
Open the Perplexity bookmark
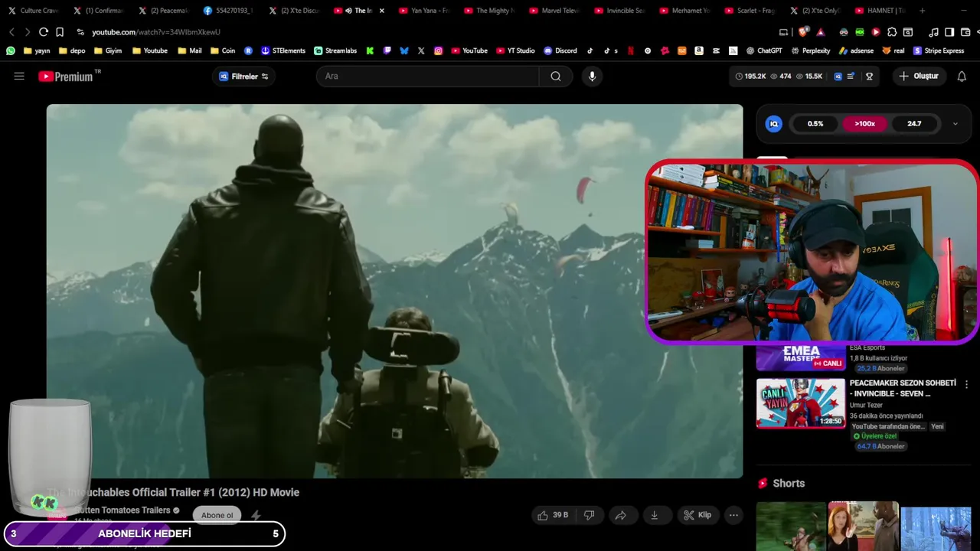[810, 51]
